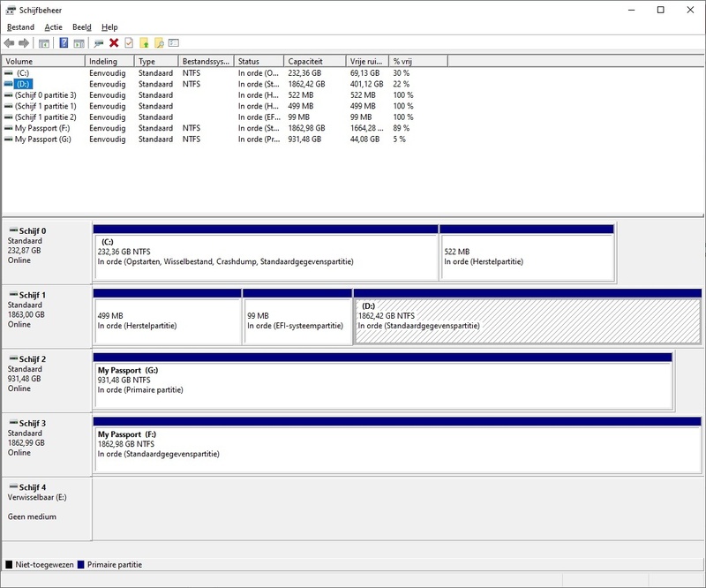The width and height of the screenshot is (706, 588).
Task: Minimize the Schijfbeheer window
Action: [631, 10]
